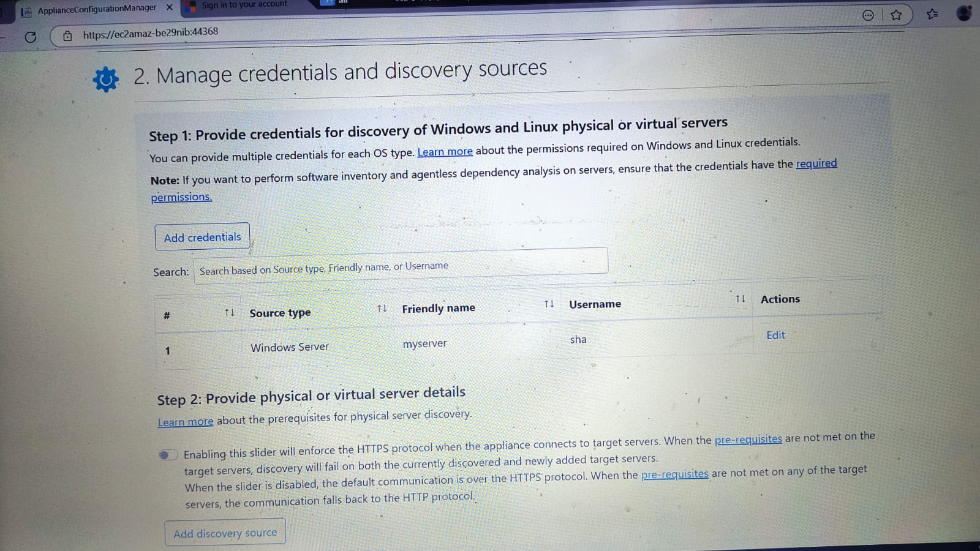Switch to the ApplianceConfigurationManager tab
This screenshot has height=551, width=980.
tap(97, 9)
